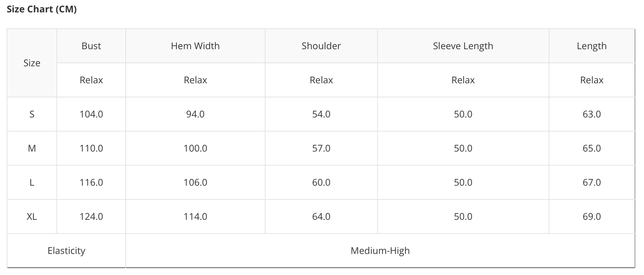Click the Elasticity row label
Viewport: 644px width, 275px height.
point(66,251)
